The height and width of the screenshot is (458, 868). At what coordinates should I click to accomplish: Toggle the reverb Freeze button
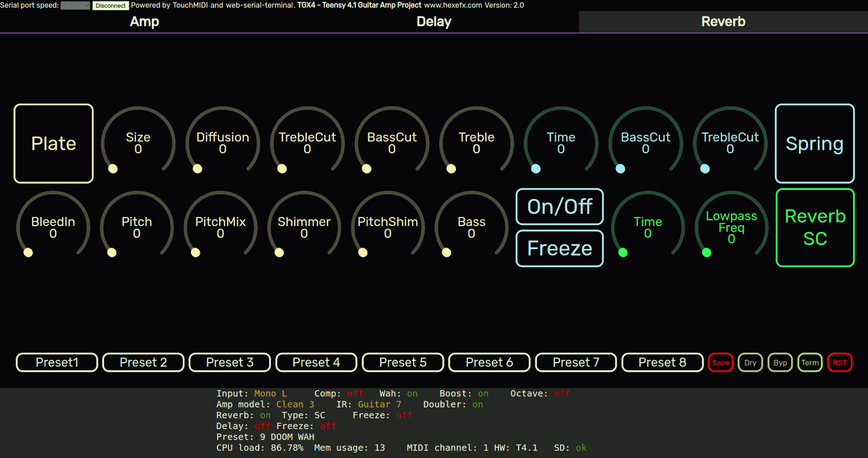[x=560, y=248]
